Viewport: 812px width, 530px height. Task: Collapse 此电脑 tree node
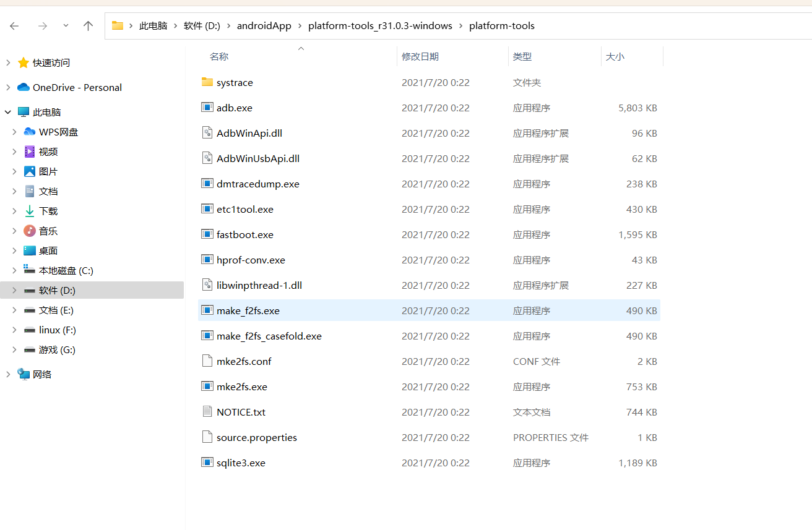click(8, 112)
